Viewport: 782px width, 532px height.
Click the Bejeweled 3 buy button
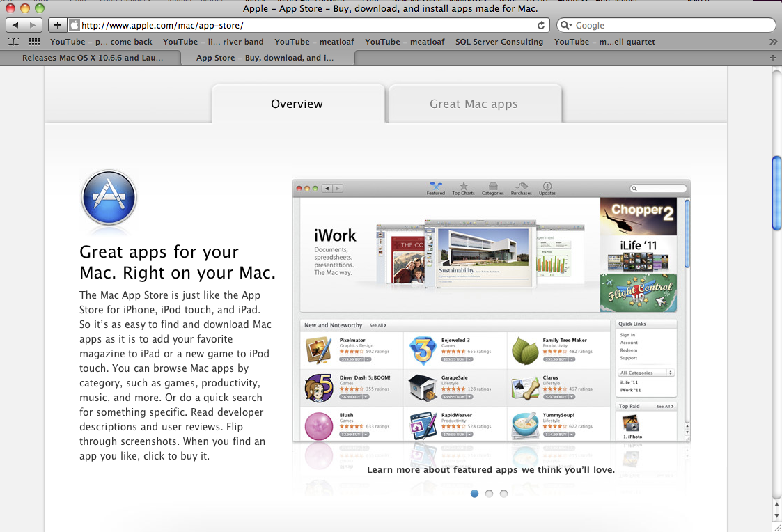click(x=458, y=359)
